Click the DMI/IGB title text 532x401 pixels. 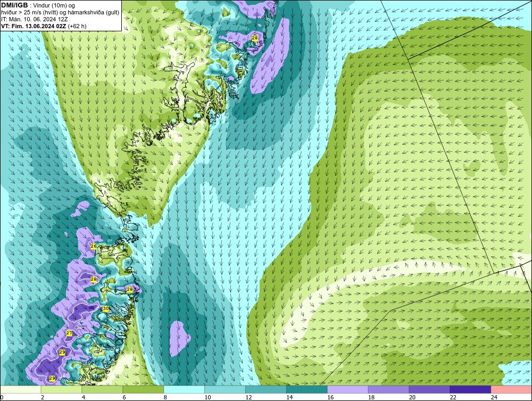14,5
